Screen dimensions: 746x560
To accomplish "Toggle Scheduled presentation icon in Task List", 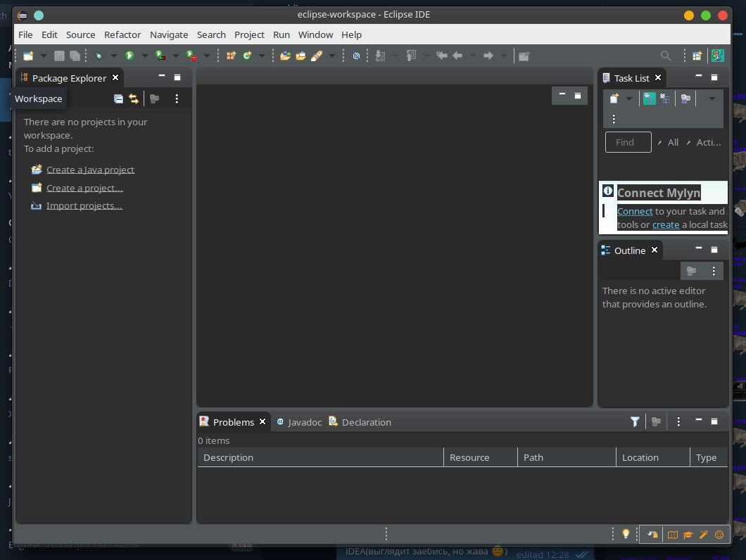I will (x=665, y=98).
